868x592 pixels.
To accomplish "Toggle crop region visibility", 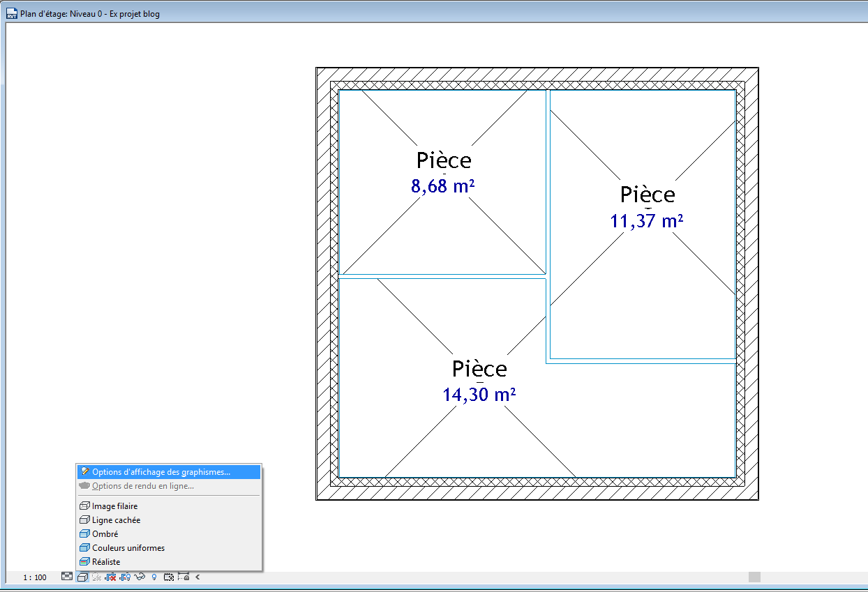I will click(124, 577).
